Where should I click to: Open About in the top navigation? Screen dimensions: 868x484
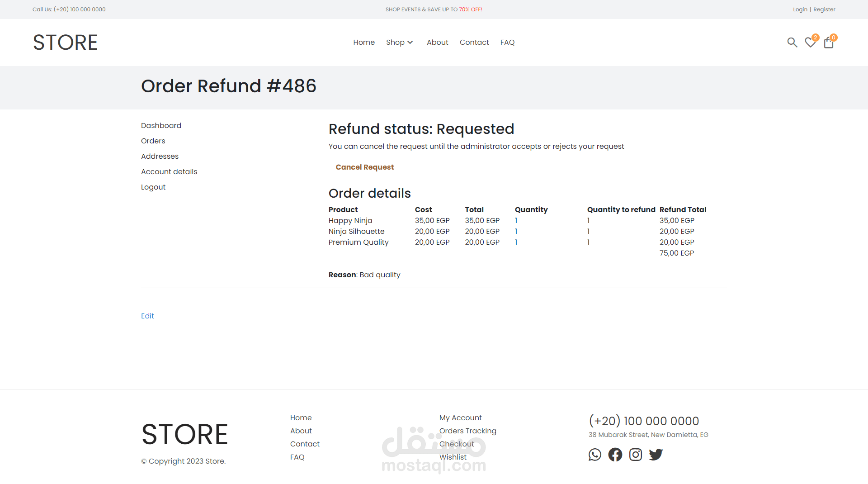[x=438, y=42]
